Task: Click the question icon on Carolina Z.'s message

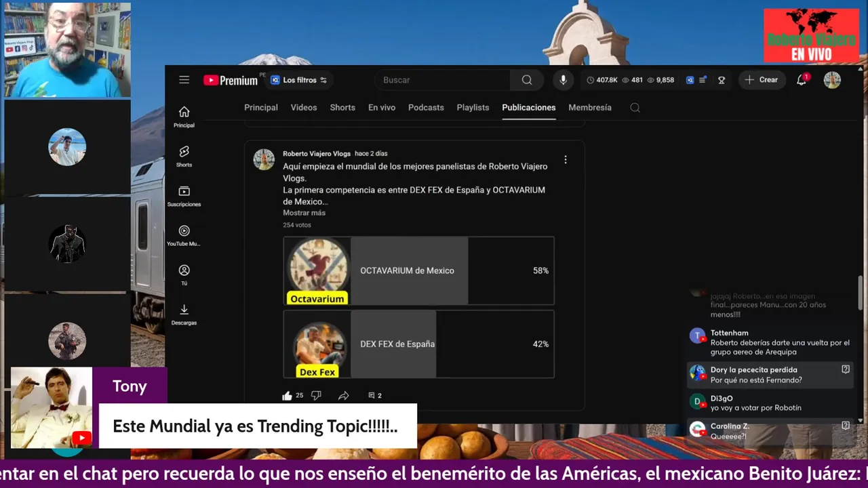Action: (846, 426)
